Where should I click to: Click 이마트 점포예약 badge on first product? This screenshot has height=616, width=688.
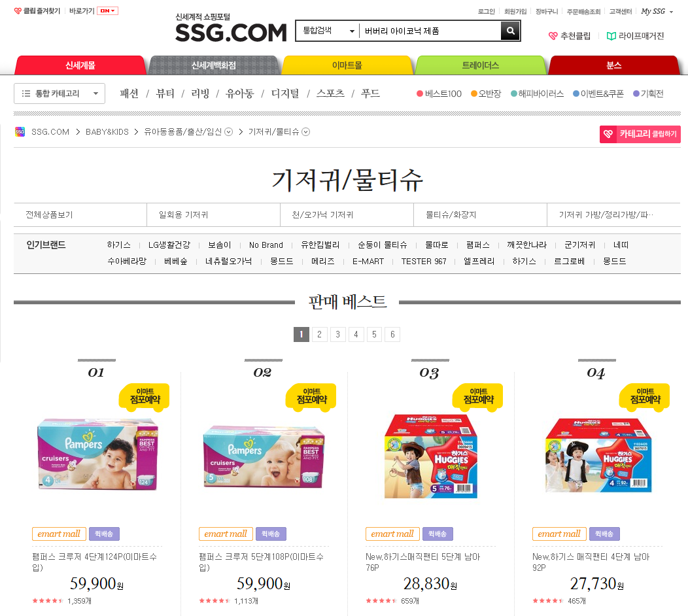pos(144,398)
